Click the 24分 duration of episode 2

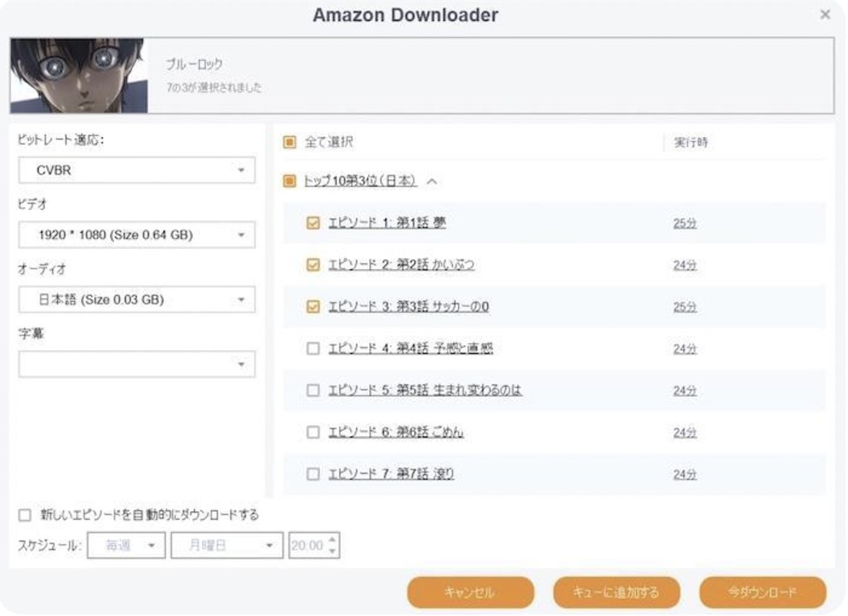click(x=685, y=266)
